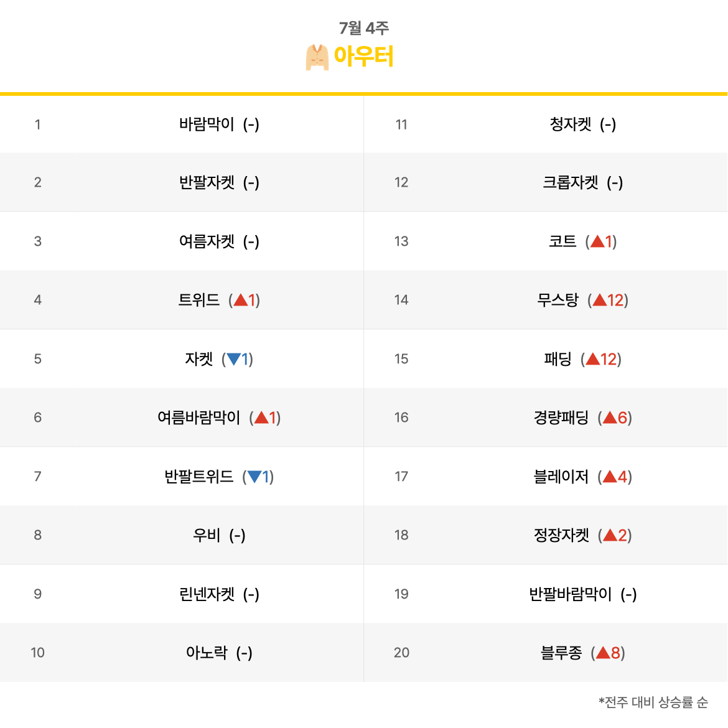Click the 청자켓 keyword at rank 11
The width and height of the screenshot is (728, 728).
[x=571, y=124]
